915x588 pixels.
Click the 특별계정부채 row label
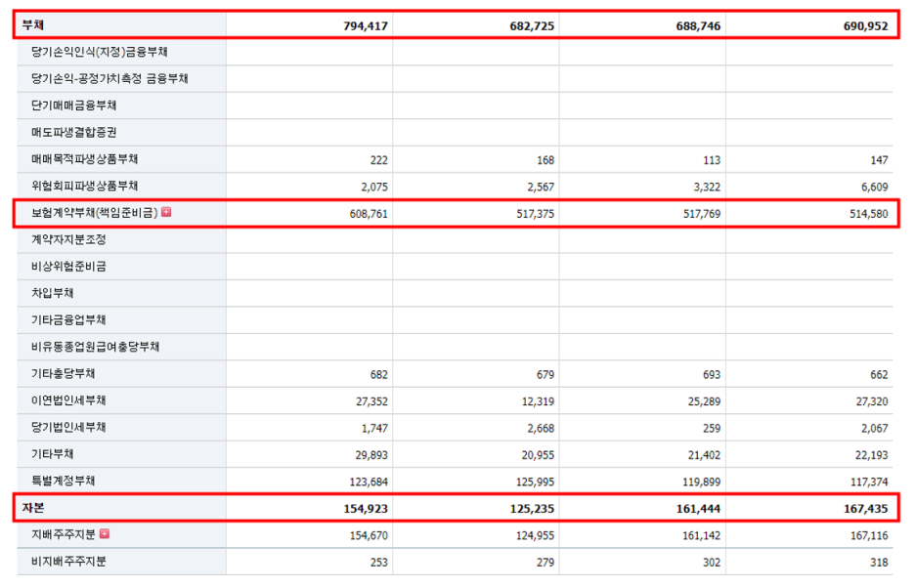(63, 482)
